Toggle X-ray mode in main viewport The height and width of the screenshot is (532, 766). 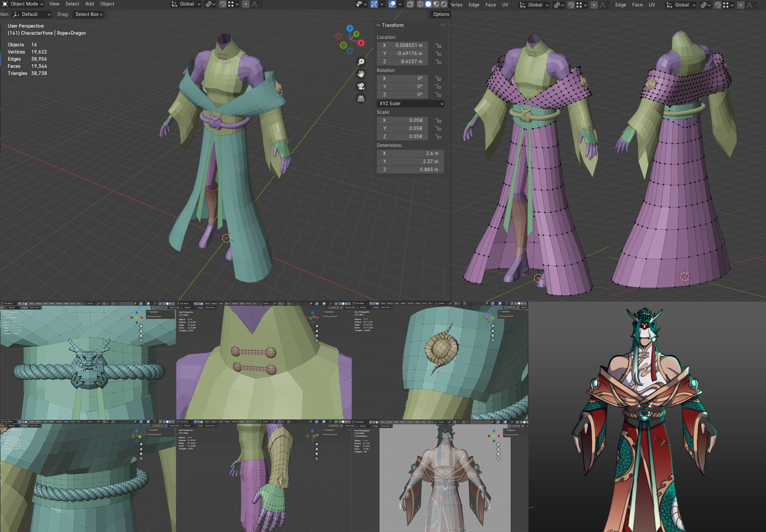pyautogui.click(x=410, y=4)
